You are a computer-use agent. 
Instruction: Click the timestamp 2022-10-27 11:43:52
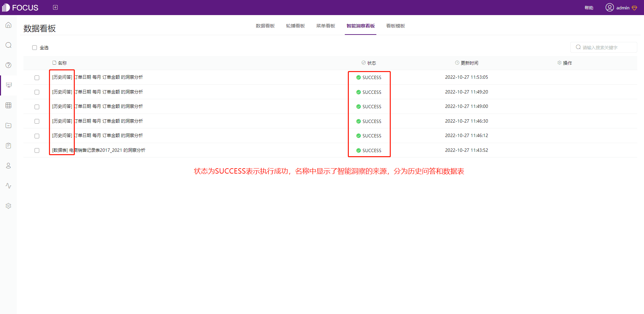tap(467, 150)
